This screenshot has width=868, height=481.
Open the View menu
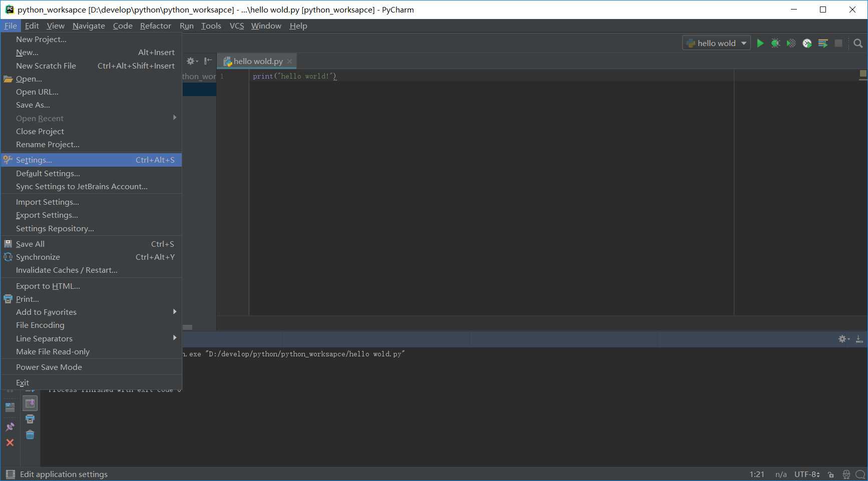(x=56, y=26)
